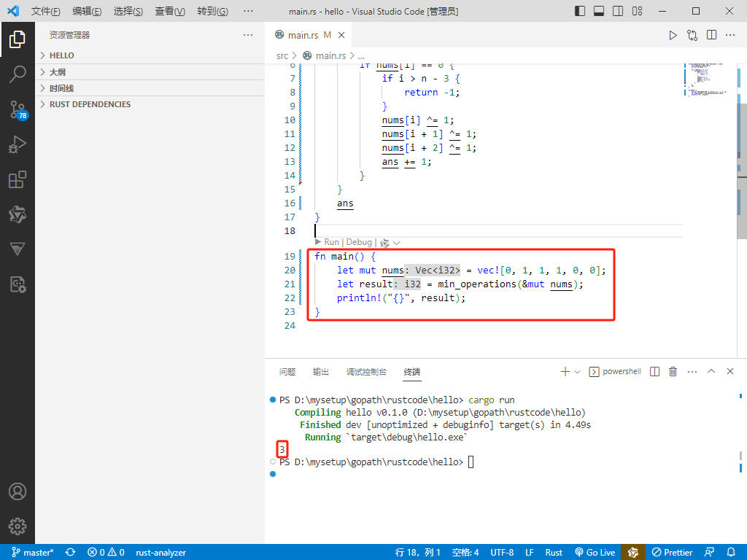Image resolution: width=747 pixels, height=560 pixels.
Task: Open editor More Actions ellipsis
Action: pyautogui.click(x=730, y=35)
